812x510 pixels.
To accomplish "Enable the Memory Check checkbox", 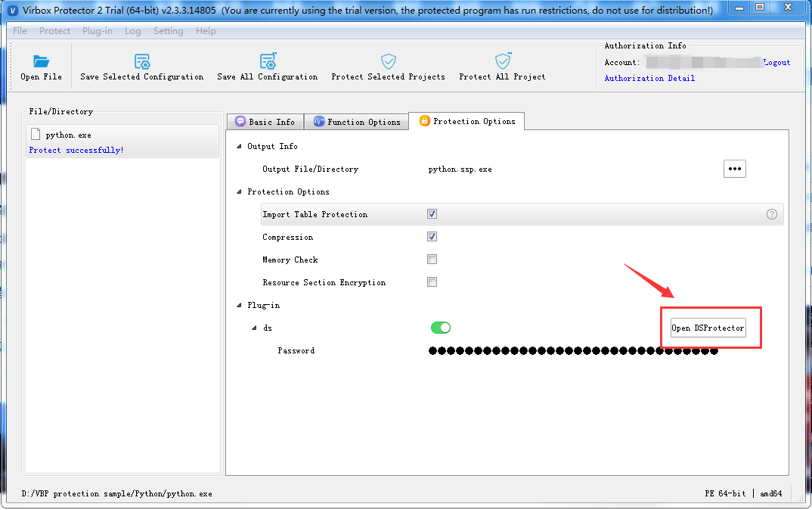I will tap(432, 259).
